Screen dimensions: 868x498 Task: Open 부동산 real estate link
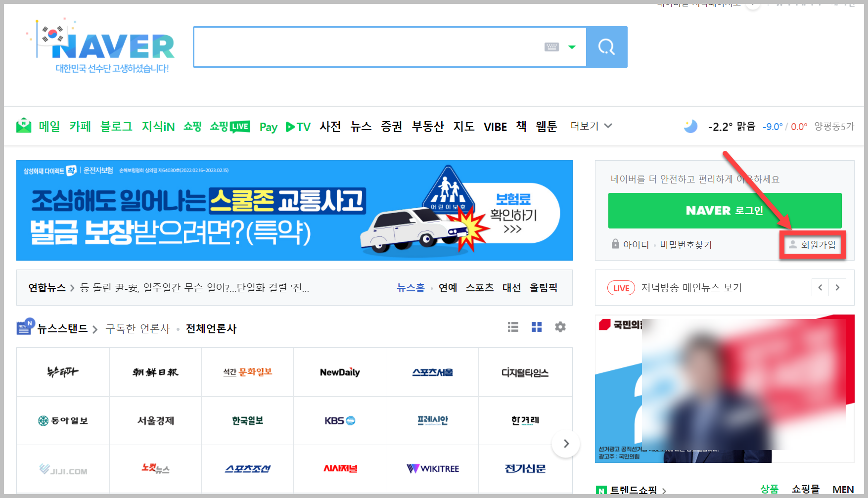coord(428,127)
